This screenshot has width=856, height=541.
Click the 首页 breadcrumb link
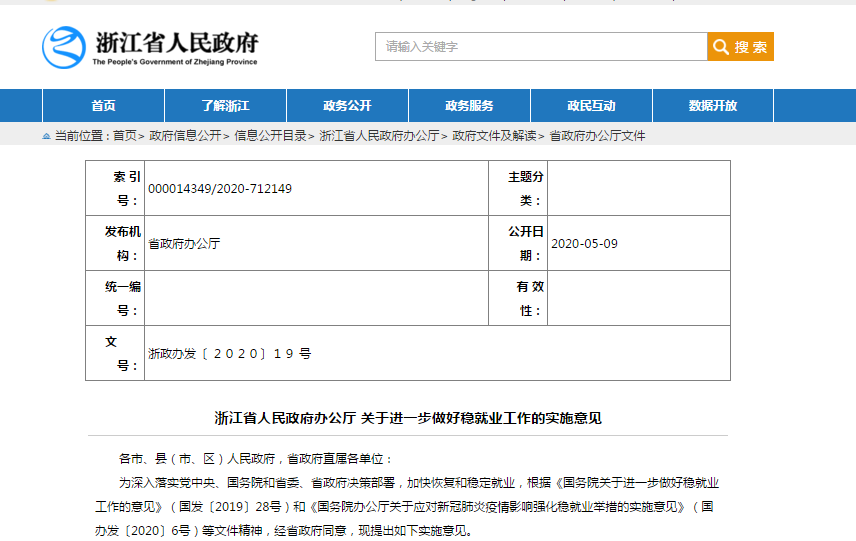coord(124,136)
